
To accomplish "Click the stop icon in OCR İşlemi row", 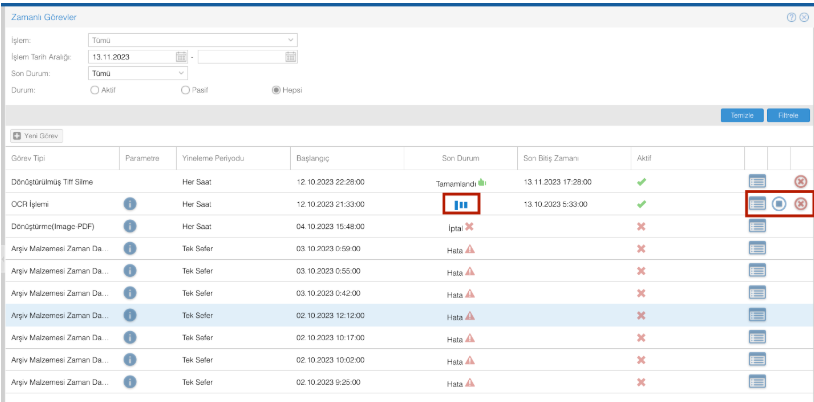I will (x=779, y=204).
